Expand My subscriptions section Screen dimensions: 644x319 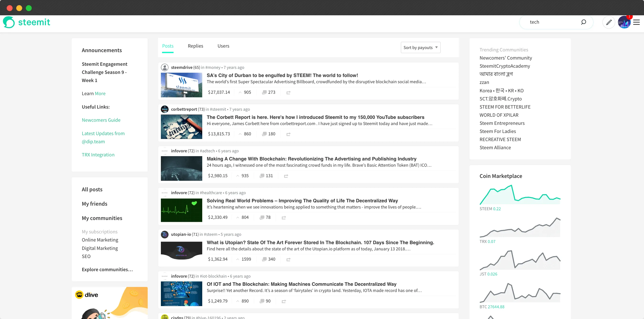[99, 231]
